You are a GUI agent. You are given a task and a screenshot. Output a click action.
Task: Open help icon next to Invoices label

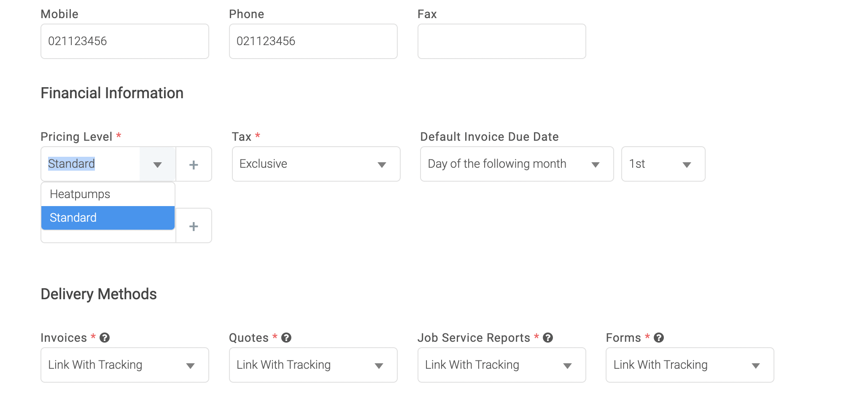click(x=105, y=338)
